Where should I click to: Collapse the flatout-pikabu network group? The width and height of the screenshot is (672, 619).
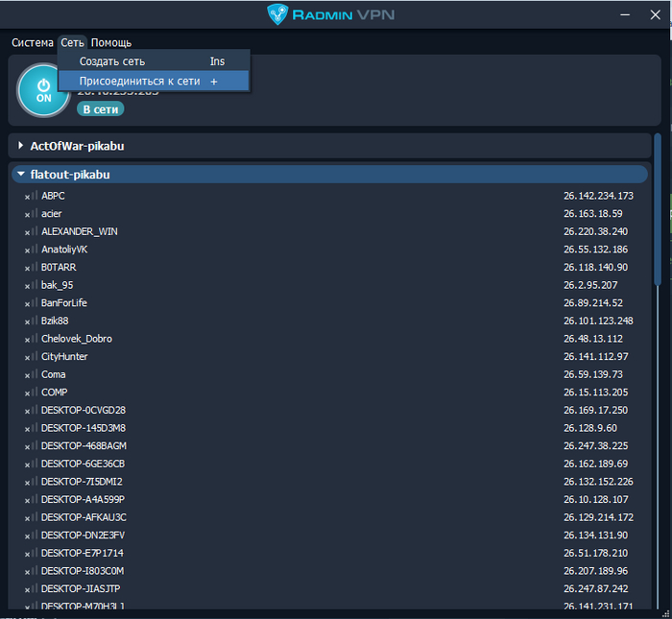coord(21,175)
